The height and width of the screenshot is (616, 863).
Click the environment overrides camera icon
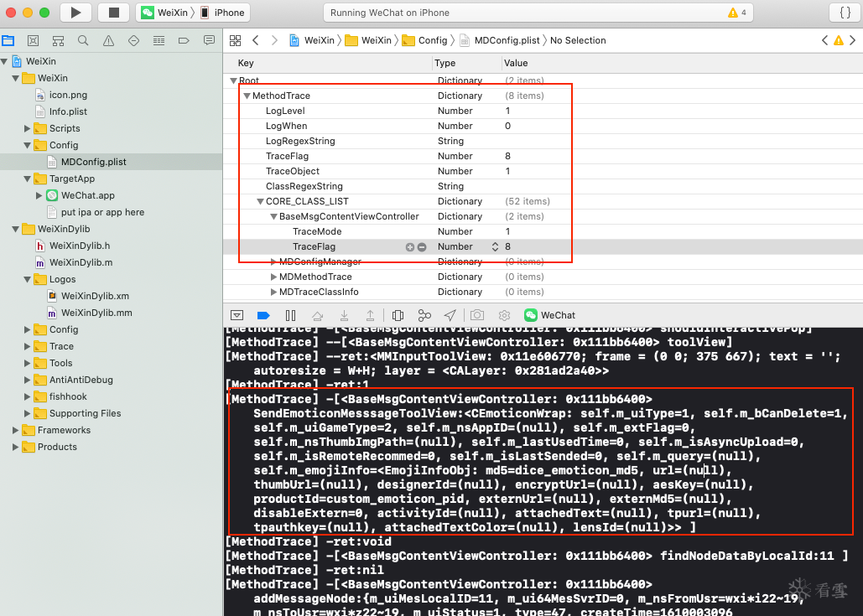pos(477,315)
